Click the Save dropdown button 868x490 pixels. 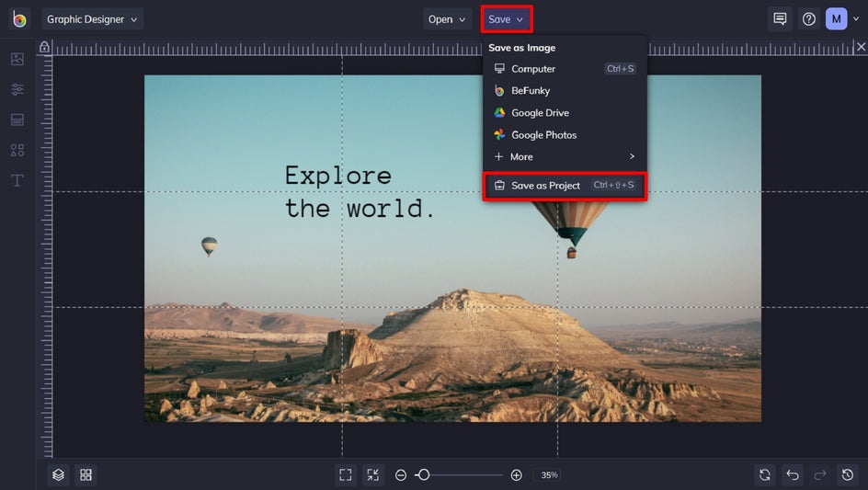[506, 19]
